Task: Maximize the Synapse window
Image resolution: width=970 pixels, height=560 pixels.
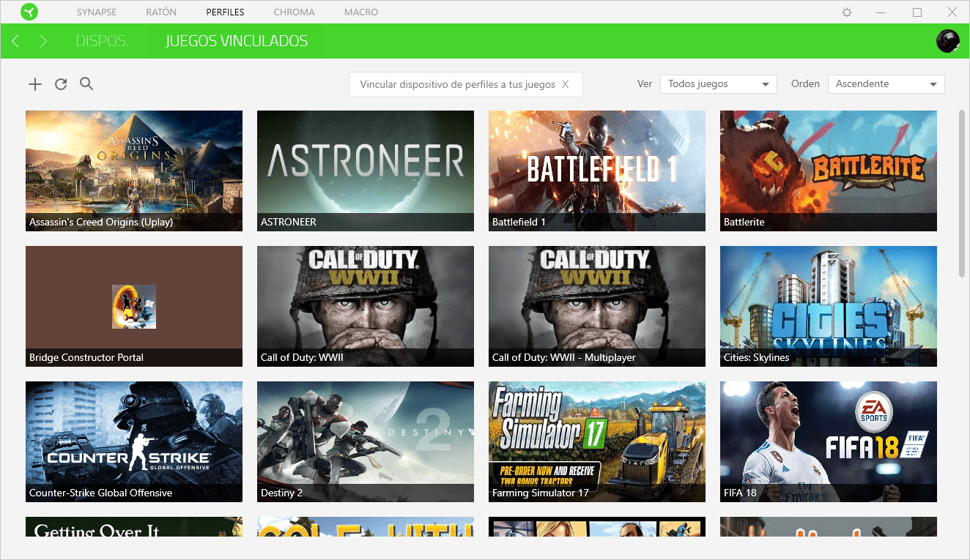Action: (x=917, y=12)
